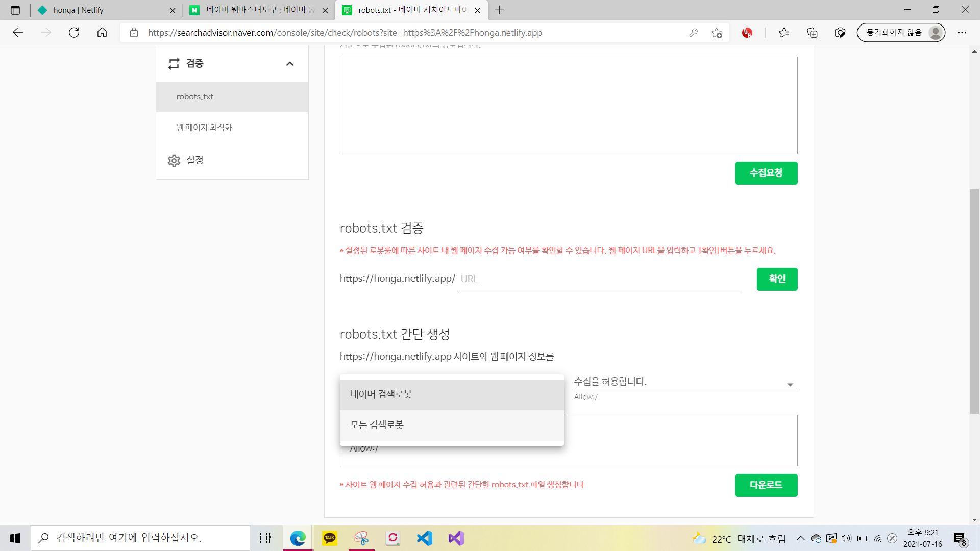The width and height of the screenshot is (980, 551).
Task: Click the URL input field for robots.txt 검증
Action: [601, 279]
